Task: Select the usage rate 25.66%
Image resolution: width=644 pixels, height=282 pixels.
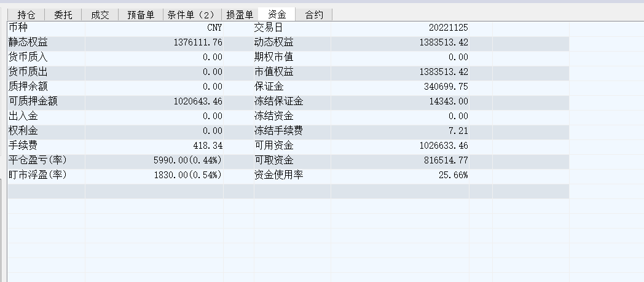Action: [x=454, y=175]
